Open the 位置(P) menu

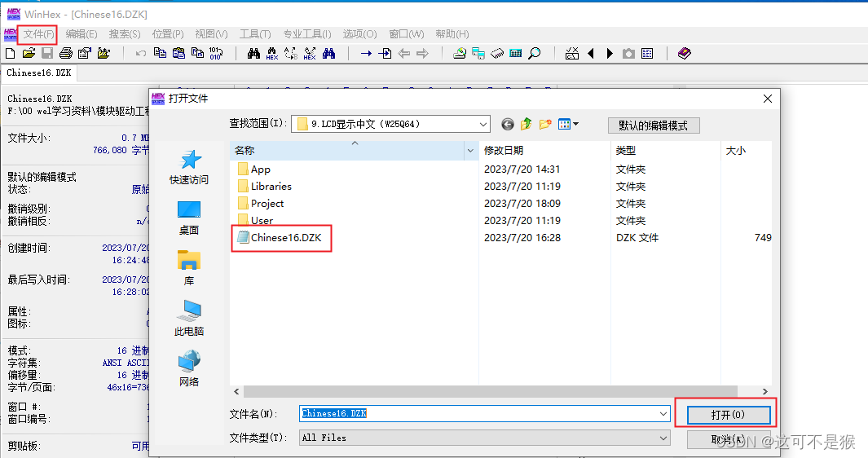(168, 33)
